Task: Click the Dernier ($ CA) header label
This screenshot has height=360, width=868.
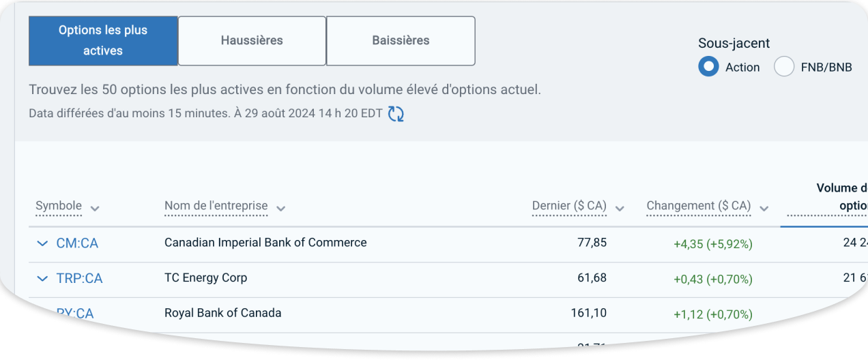Action: (x=569, y=206)
